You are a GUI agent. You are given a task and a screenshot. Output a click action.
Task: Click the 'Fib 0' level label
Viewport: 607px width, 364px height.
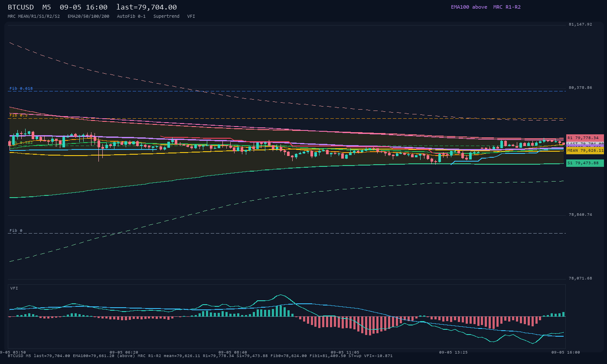(16, 231)
